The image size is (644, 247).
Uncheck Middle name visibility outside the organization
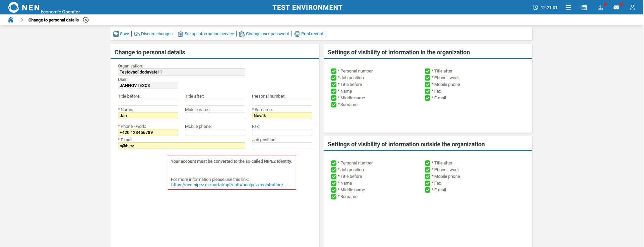point(334,190)
